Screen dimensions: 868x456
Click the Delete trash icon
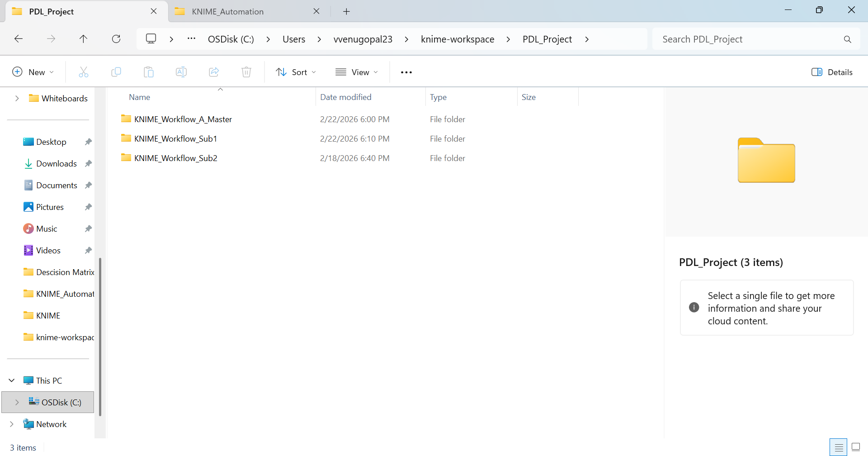246,72
